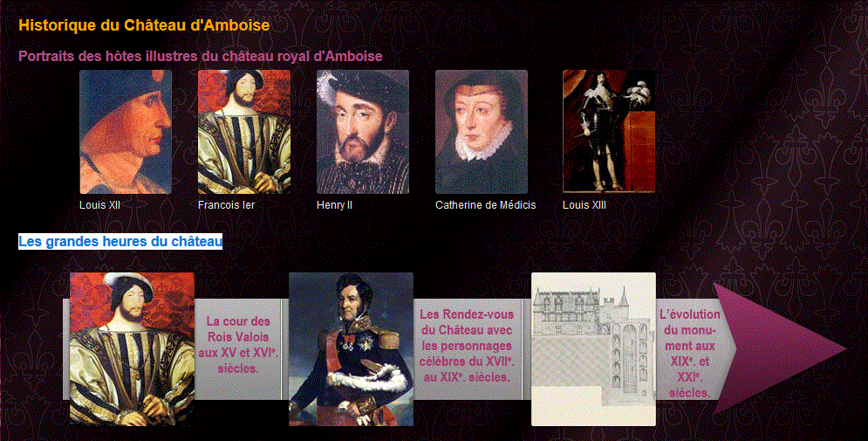Image resolution: width=868 pixels, height=441 pixels.
Task: Select the Henry II portrait image
Action: pyautogui.click(x=363, y=132)
